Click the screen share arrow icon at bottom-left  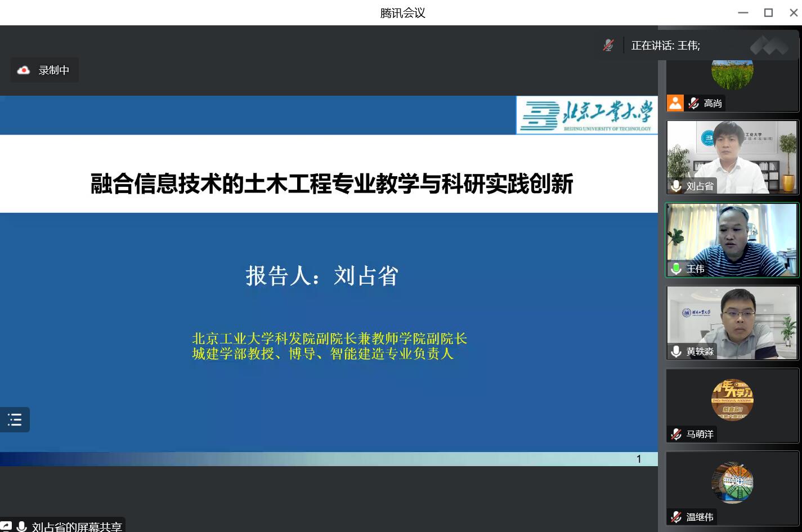pyautogui.click(x=5, y=527)
